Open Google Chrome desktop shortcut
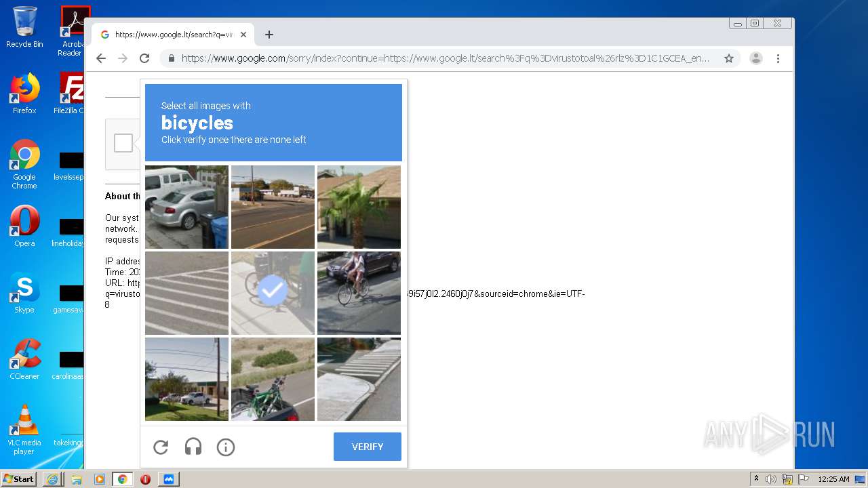The height and width of the screenshot is (488, 868). pyautogui.click(x=24, y=164)
